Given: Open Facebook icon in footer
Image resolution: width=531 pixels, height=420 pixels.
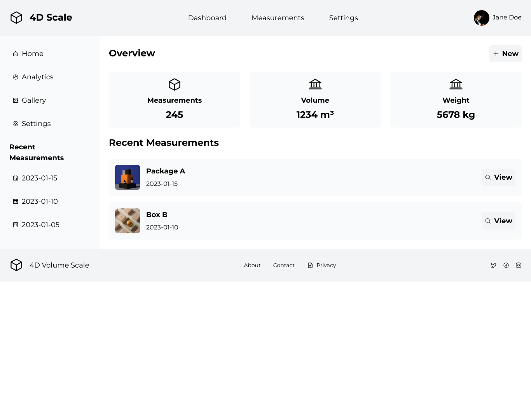Looking at the screenshot, I should [x=506, y=265].
